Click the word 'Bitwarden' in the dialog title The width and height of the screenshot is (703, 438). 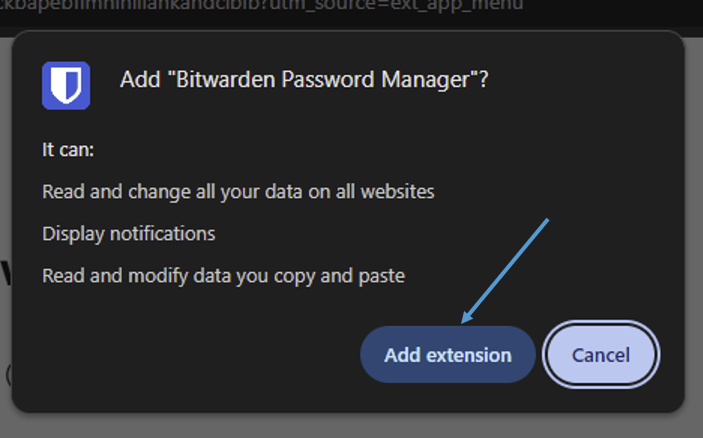225,80
